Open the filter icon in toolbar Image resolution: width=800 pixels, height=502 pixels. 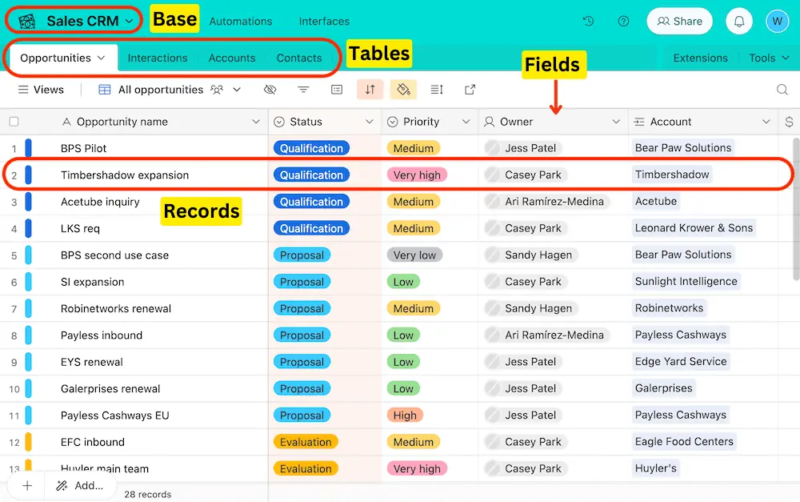pos(303,90)
